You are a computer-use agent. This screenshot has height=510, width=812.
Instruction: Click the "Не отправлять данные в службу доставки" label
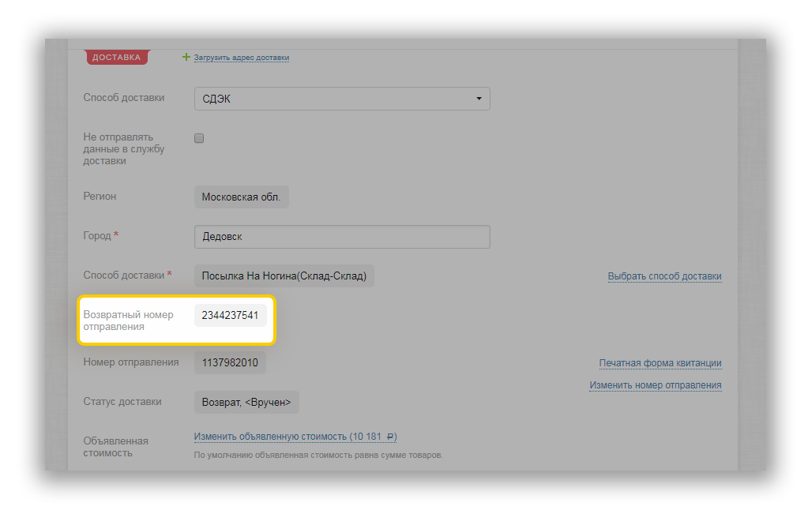[123, 148]
